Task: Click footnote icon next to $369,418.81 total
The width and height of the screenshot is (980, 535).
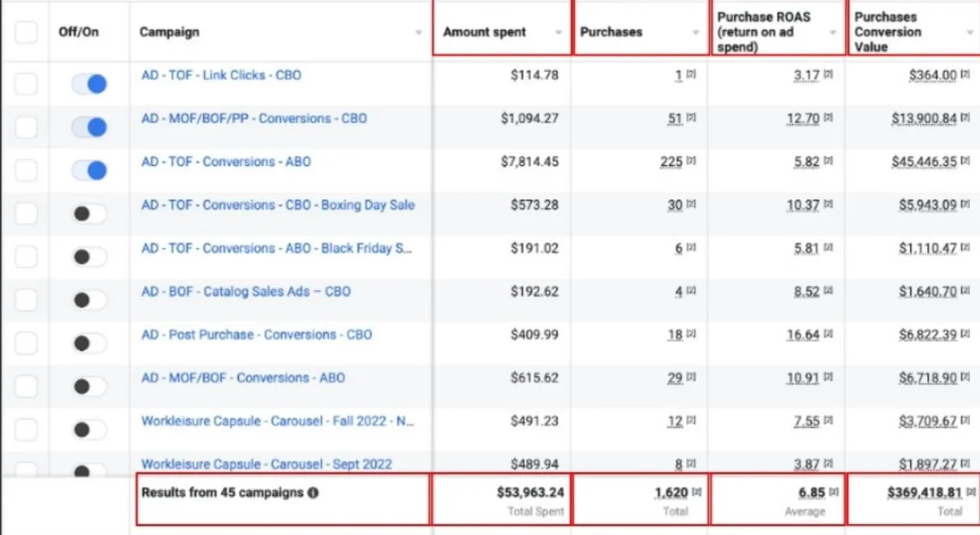Action: pyautogui.click(x=972, y=493)
